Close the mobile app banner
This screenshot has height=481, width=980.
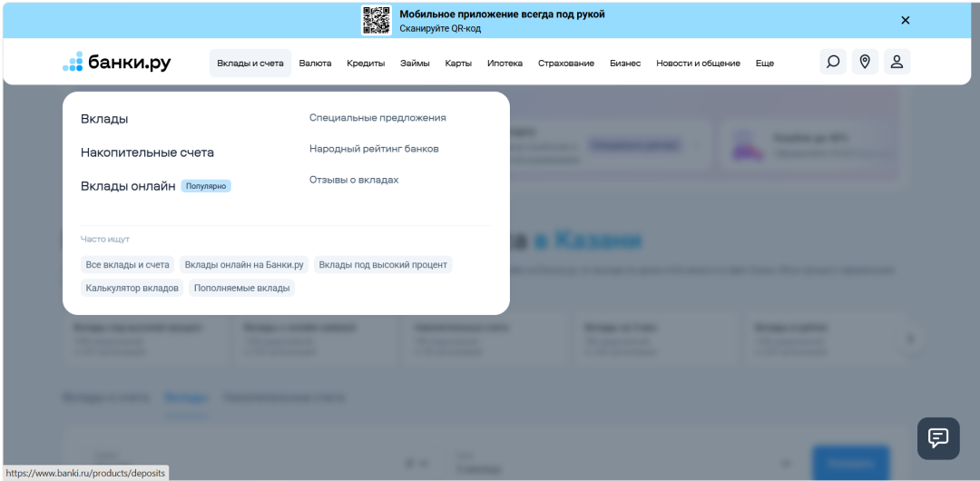click(x=905, y=20)
